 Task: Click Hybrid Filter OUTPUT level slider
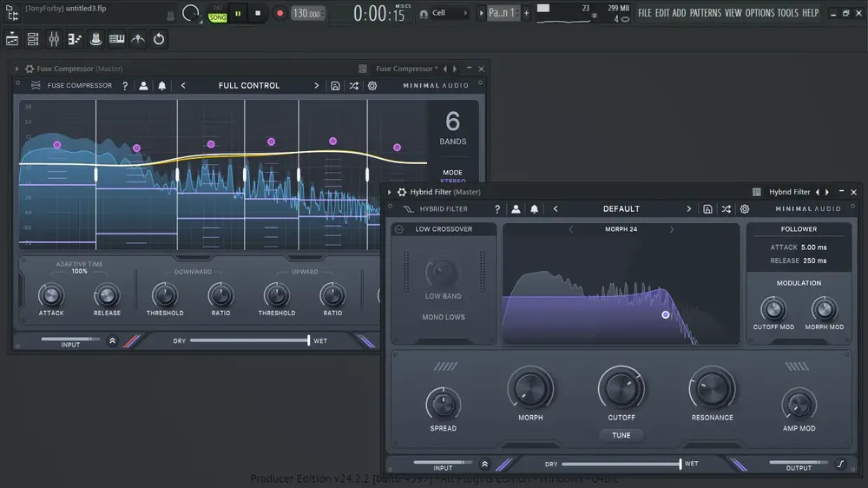[799, 462]
